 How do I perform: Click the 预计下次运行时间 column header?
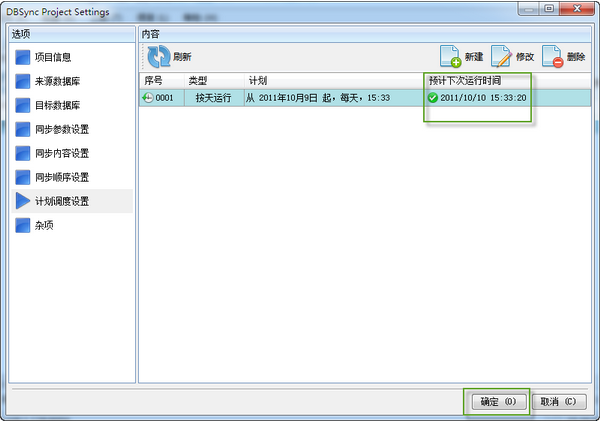[465, 80]
